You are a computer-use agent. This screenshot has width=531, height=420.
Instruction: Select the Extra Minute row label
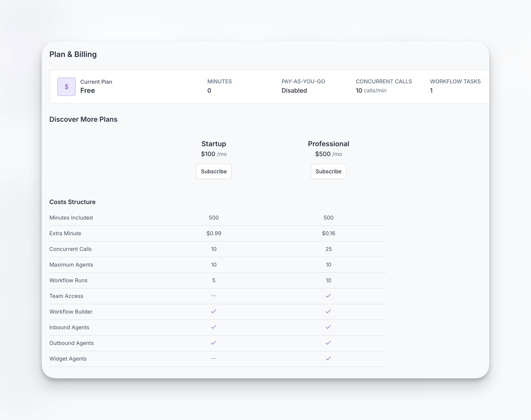pos(65,233)
